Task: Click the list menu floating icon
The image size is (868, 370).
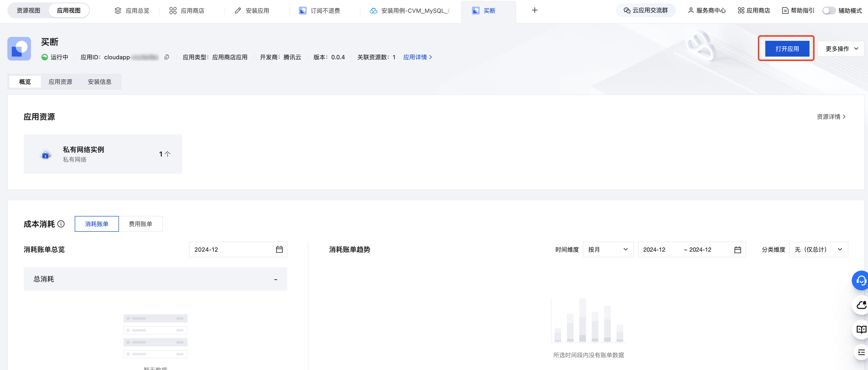Action: pyautogui.click(x=861, y=353)
